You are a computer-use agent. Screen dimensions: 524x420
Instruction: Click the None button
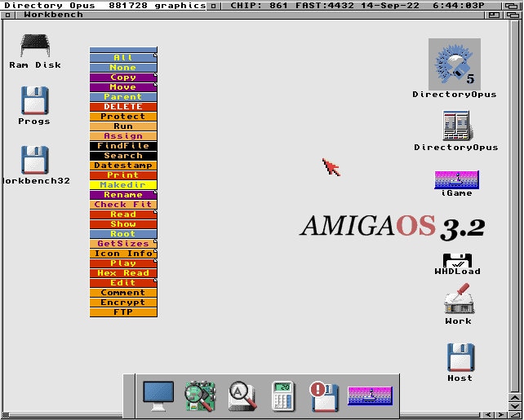pos(123,68)
